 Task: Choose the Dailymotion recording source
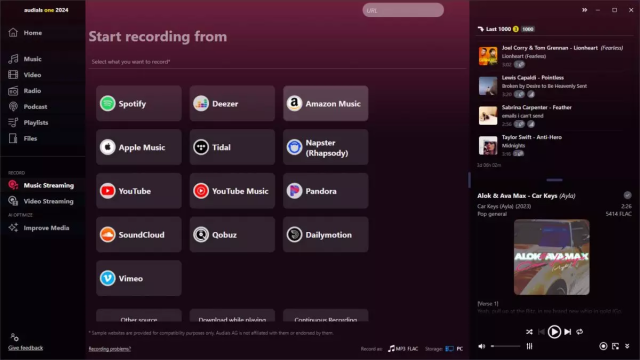point(326,235)
